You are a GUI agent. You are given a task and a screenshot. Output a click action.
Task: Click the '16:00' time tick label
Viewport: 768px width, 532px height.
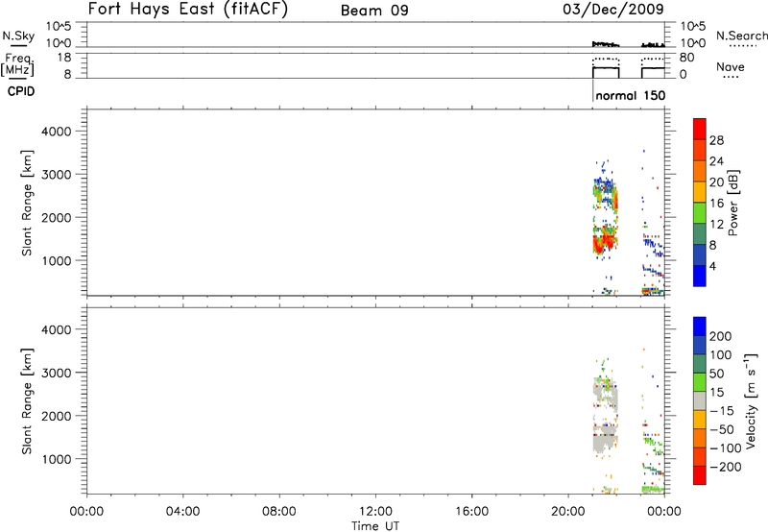pyautogui.click(x=471, y=512)
